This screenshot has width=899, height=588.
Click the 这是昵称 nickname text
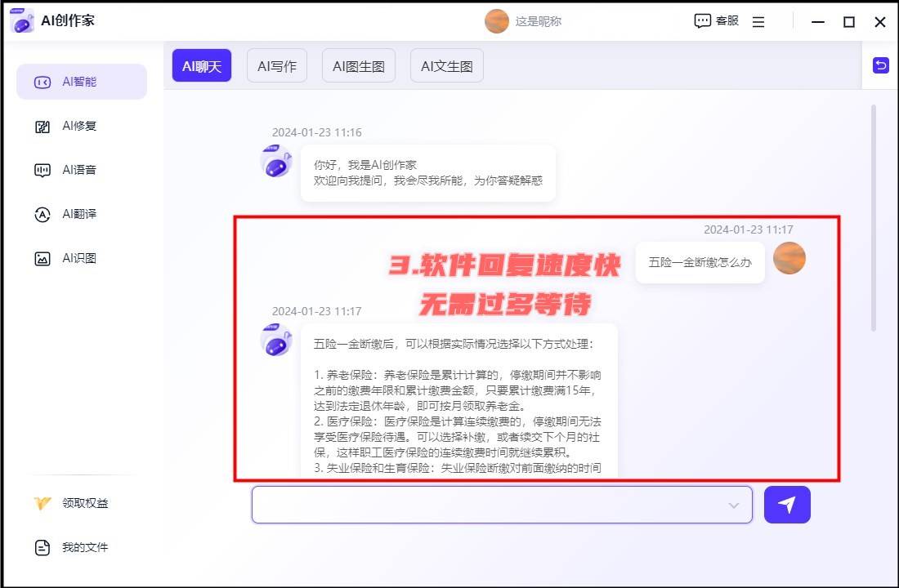(x=539, y=21)
